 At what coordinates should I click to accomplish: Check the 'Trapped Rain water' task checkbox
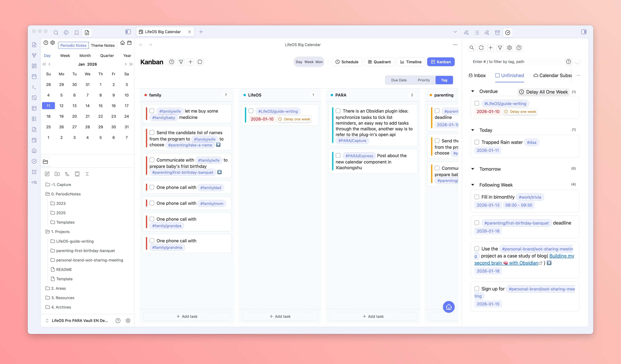click(477, 142)
